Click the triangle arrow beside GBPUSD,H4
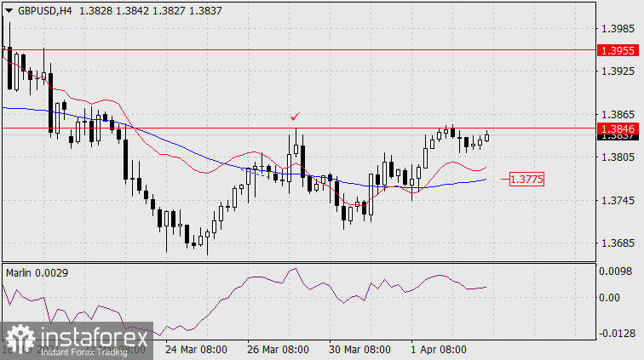This screenshot has width=644, height=360. click(9, 9)
